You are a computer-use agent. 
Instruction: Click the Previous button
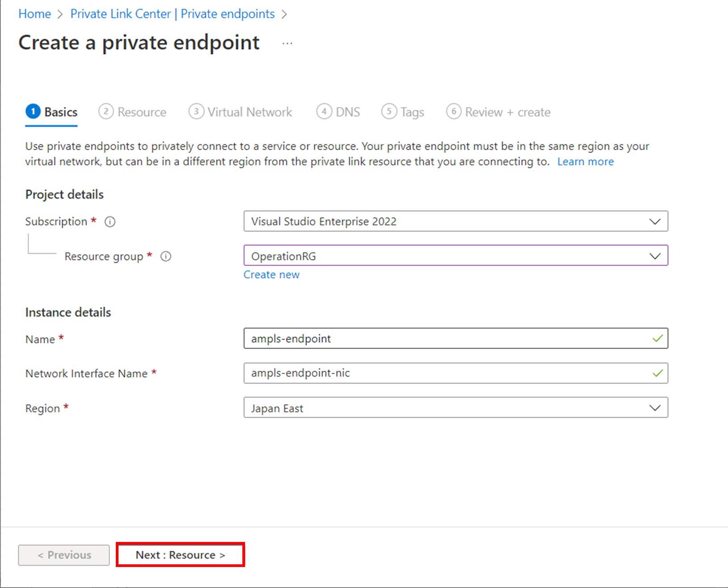pyautogui.click(x=63, y=554)
